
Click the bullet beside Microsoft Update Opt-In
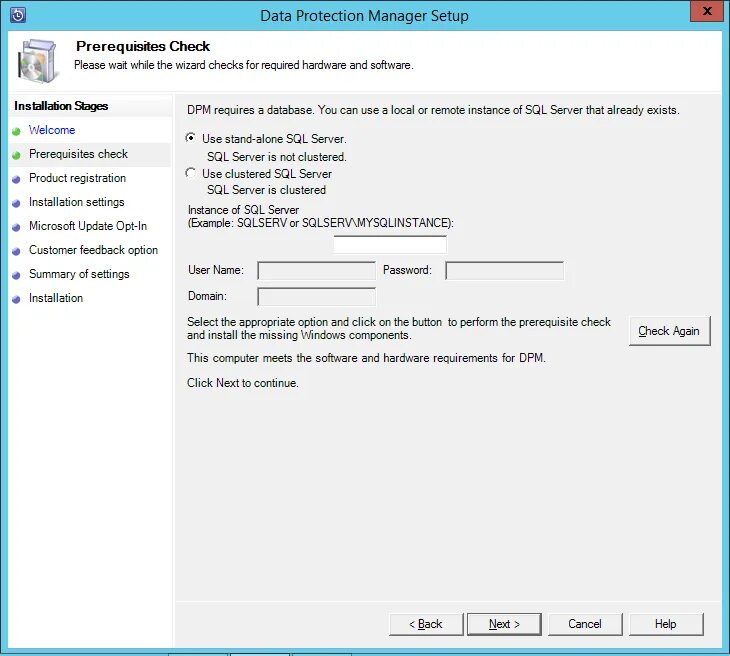[16, 227]
